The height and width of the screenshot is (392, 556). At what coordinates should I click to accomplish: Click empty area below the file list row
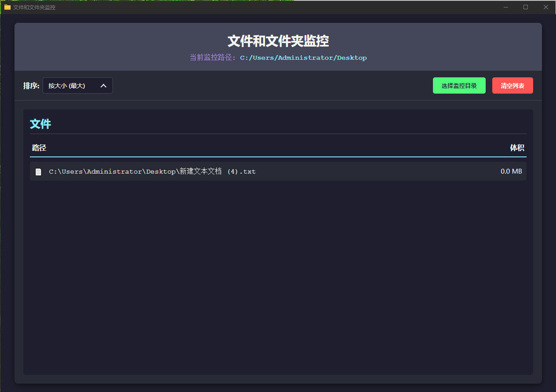tap(278, 272)
